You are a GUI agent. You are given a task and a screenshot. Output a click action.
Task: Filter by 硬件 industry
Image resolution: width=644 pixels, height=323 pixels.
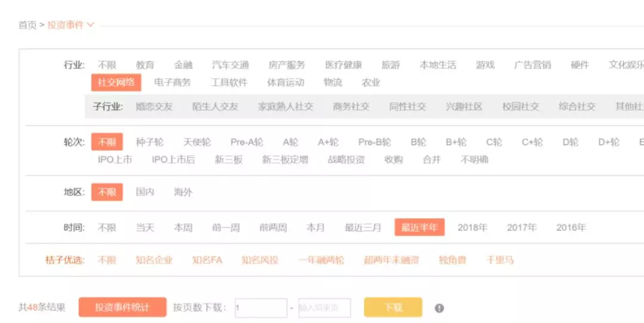pyautogui.click(x=580, y=65)
